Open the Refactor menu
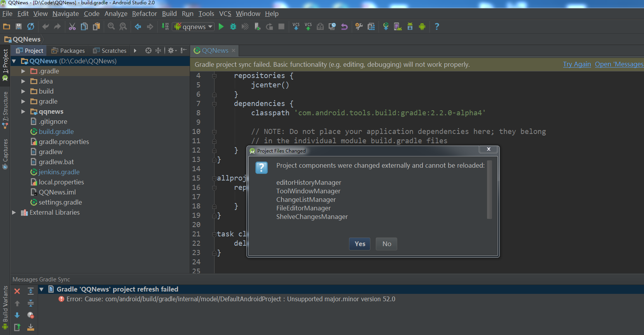This screenshot has height=335, width=644. coord(144,14)
